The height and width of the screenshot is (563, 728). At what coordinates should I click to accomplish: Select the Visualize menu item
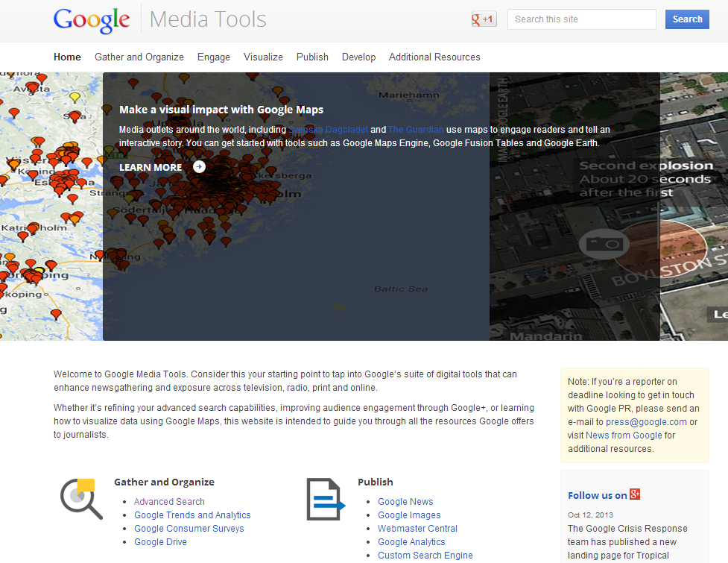pyautogui.click(x=263, y=57)
